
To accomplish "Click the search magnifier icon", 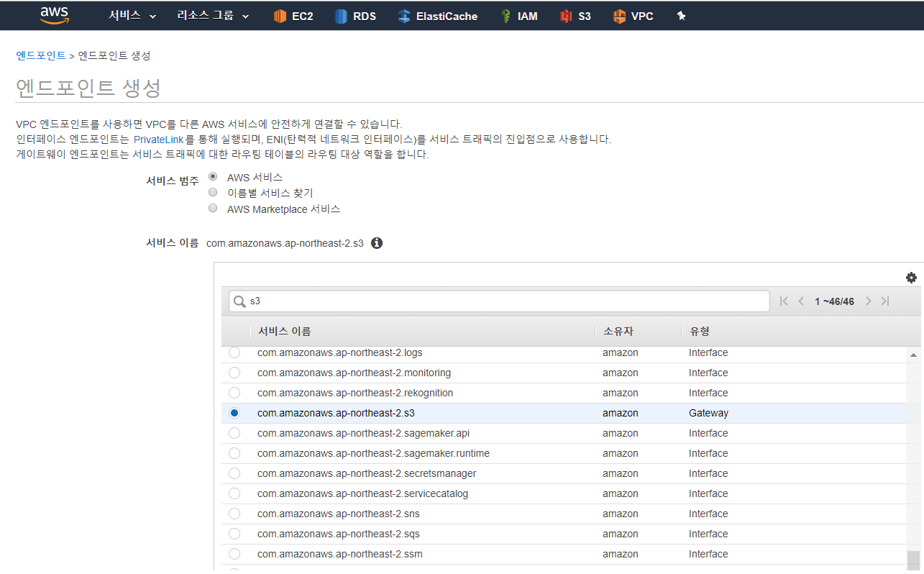I will click(x=239, y=301).
